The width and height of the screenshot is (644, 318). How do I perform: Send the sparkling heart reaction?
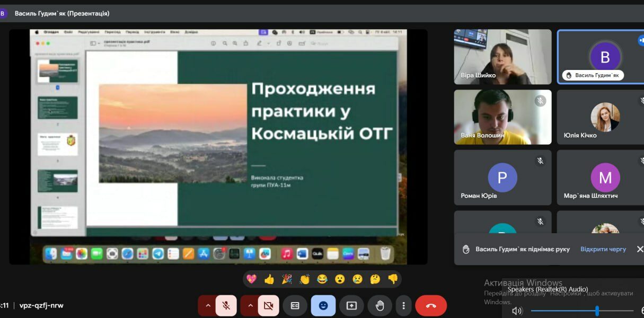pos(252,279)
